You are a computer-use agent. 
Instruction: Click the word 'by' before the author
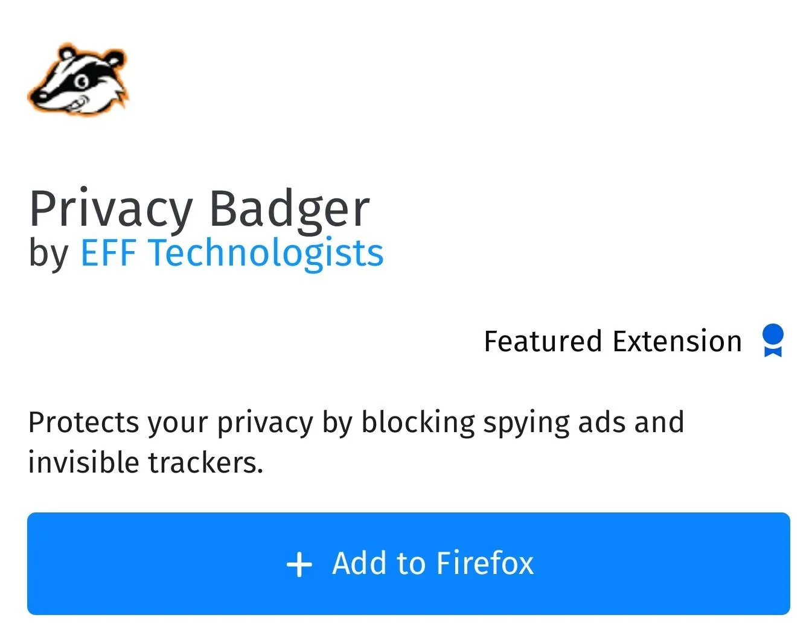49,253
